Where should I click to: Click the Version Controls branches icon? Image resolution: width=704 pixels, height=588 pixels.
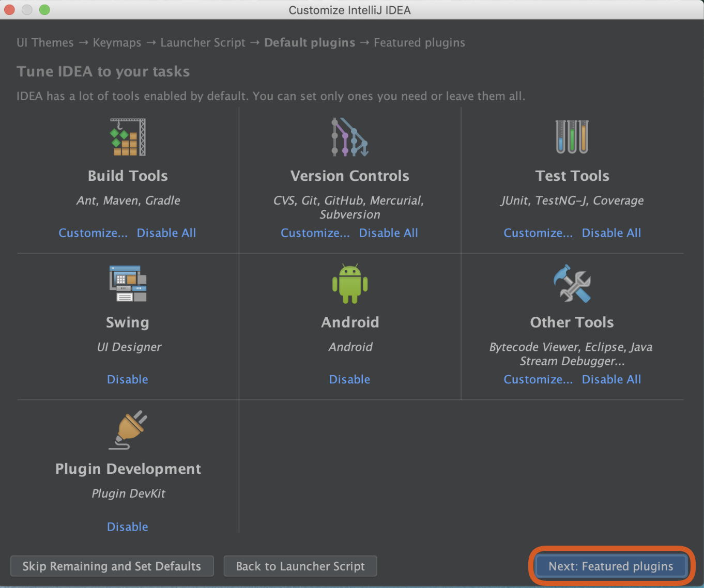(349, 137)
